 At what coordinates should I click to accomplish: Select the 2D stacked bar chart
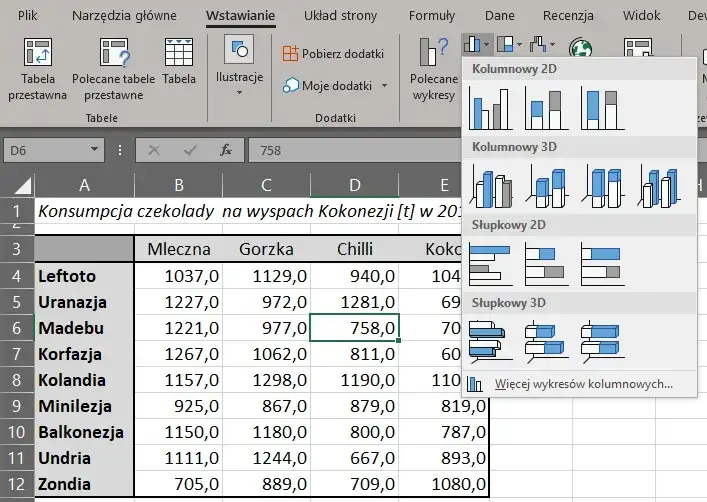(547, 263)
